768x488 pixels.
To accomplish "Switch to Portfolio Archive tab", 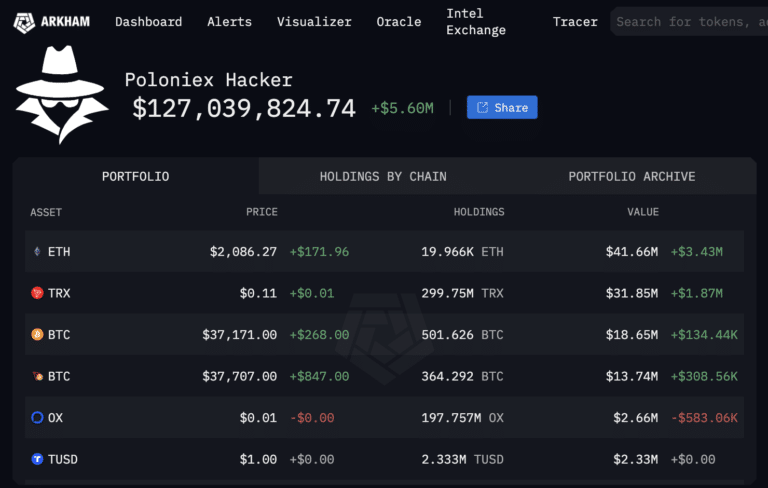I will [632, 176].
